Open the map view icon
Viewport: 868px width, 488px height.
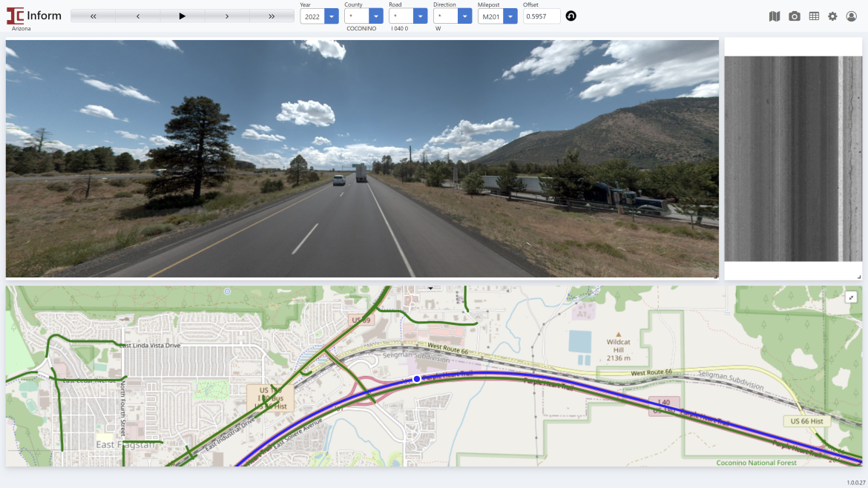[x=775, y=16]
